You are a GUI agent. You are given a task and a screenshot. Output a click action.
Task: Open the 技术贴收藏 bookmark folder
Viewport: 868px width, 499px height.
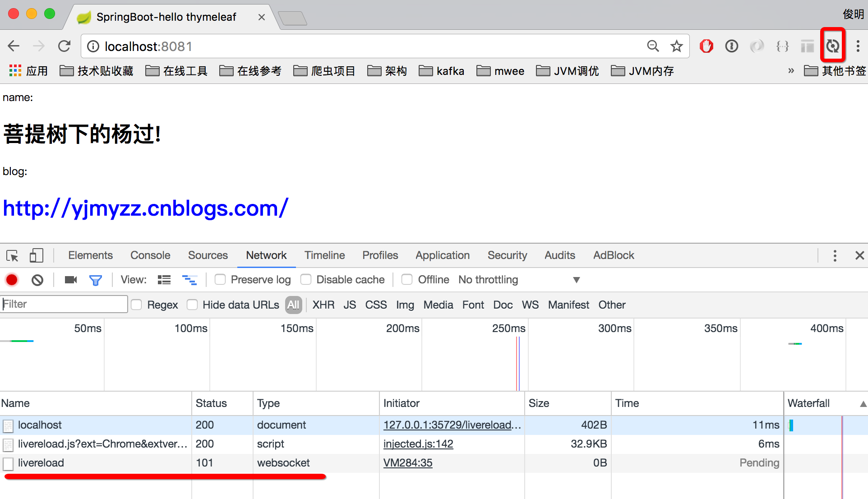97,71
